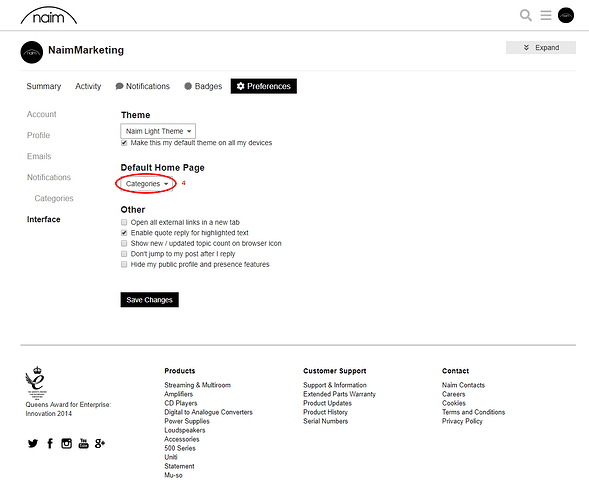Open Naim's Twitter page icon
This screenshot has width=589, height=500.
[x=33, y=443]
